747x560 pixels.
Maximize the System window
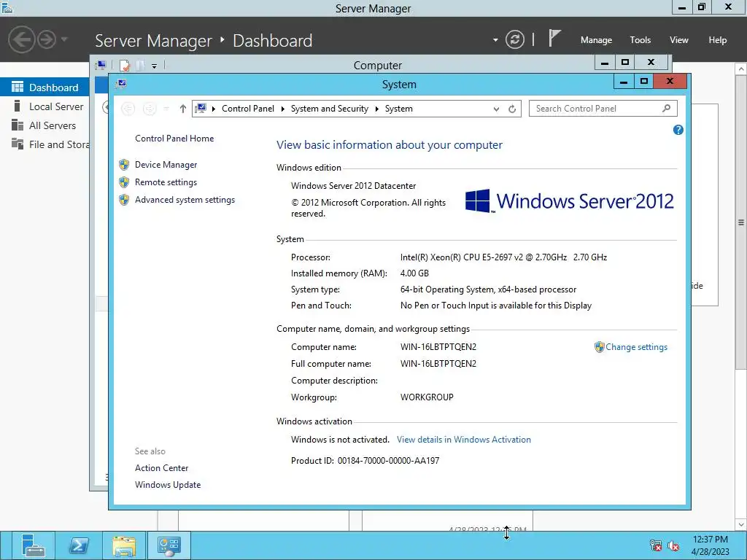point(643,82)
